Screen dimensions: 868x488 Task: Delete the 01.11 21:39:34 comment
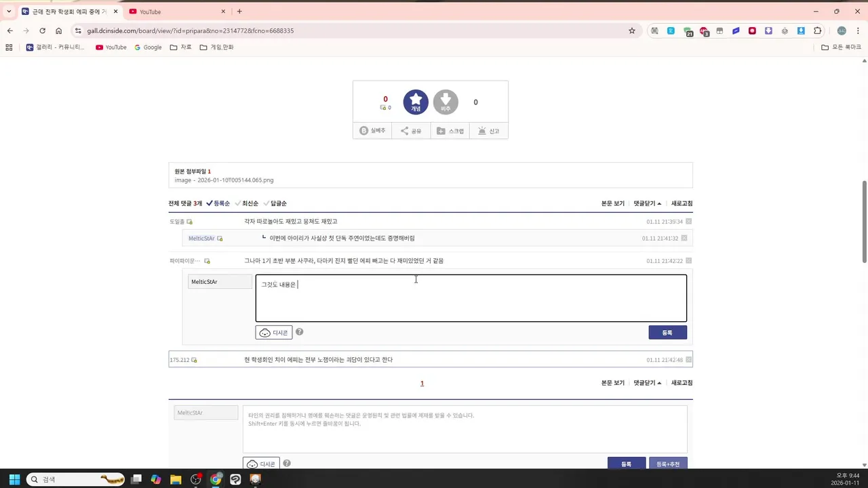(689, 222)
